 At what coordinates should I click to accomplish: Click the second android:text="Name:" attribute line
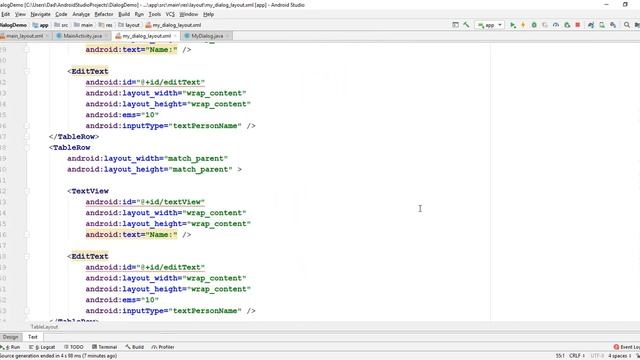[x=138, y=235]
